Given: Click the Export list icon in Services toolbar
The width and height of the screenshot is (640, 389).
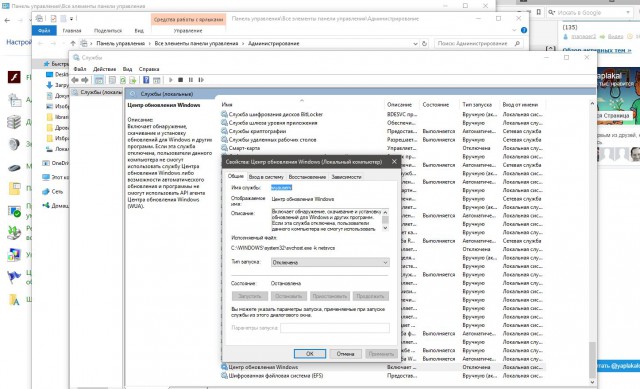Looking at the screenshot, I should [x=132, y=80].
